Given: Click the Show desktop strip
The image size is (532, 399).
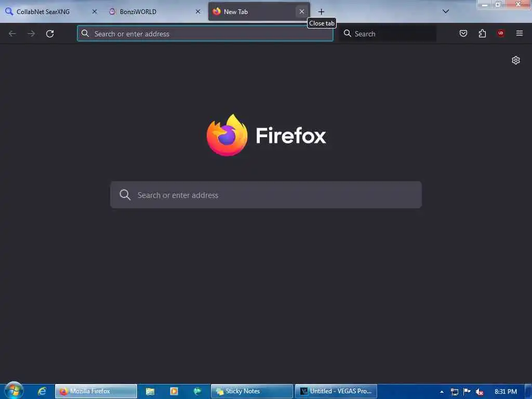Looking at the screenshot, I should tap(528, 392).
